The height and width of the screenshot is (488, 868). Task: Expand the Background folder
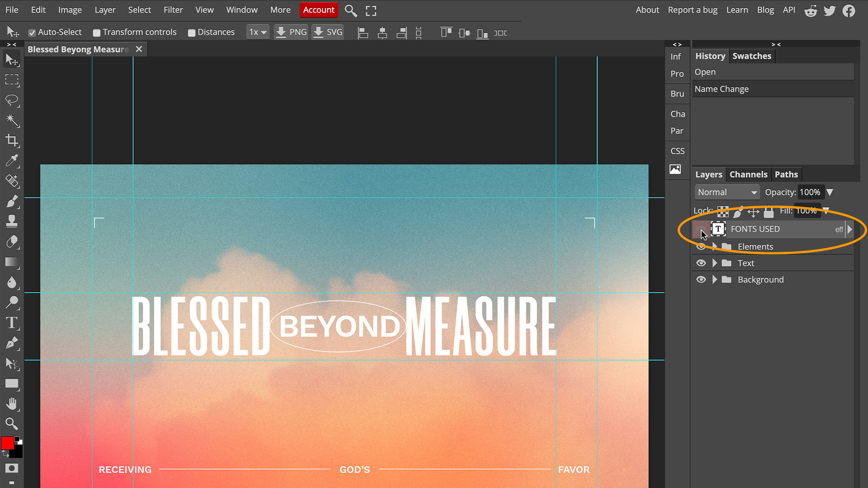(715, 279)
